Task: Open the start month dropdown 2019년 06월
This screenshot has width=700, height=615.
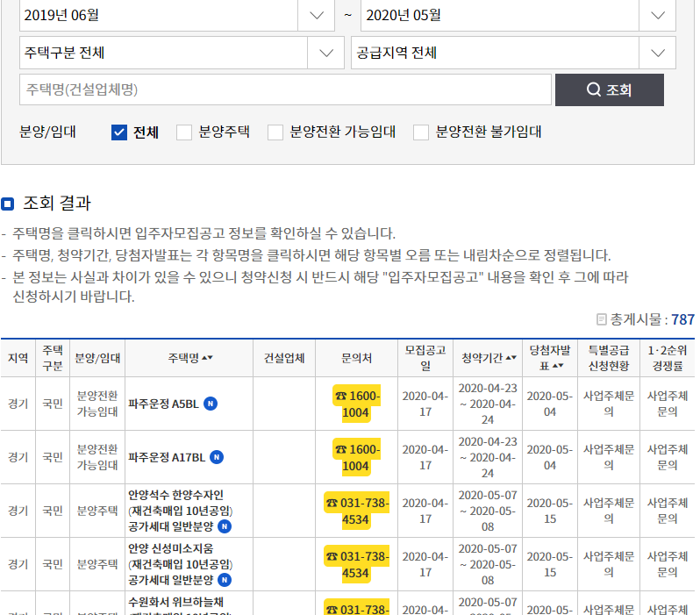Action: tap(177, 15)
